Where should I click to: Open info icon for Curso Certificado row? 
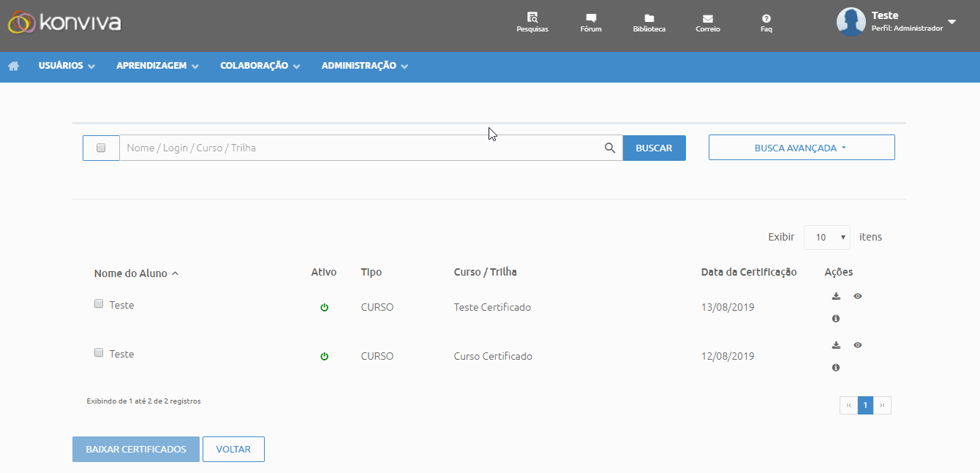tap(836, 368)
